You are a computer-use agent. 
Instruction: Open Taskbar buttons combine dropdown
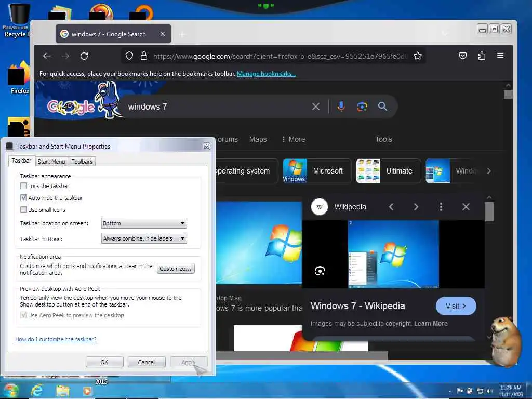click(x=144, y=238)
